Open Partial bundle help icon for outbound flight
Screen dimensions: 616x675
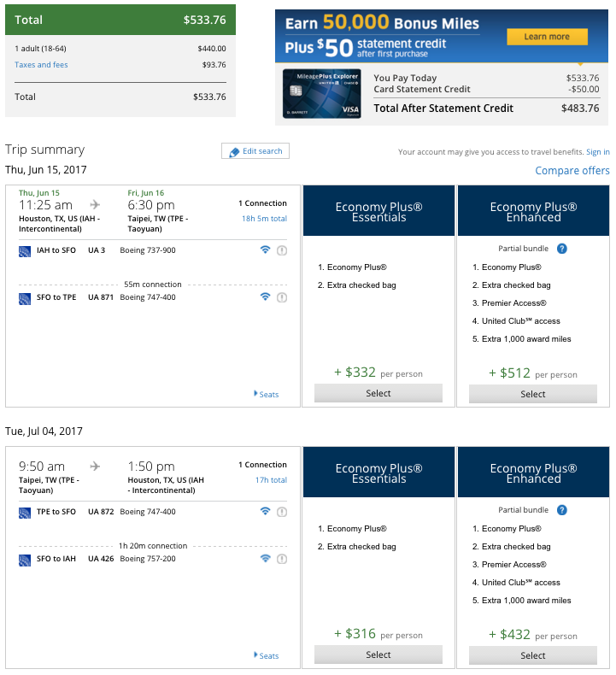point(562,249)
